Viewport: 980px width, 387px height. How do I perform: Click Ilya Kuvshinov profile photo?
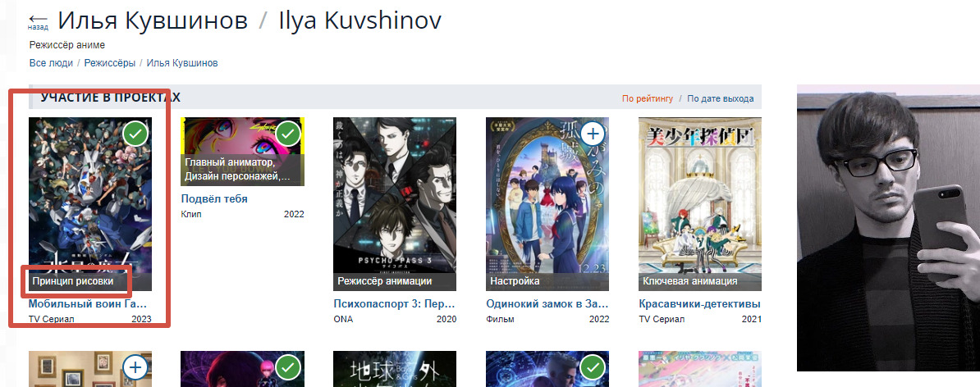click(888, 228)
